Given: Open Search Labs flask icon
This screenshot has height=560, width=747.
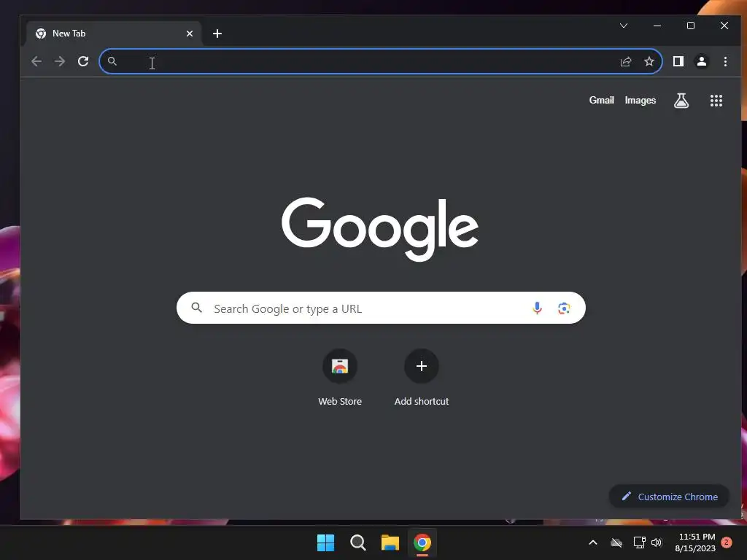Looking at the screenshot, I should tap(681, 101).
